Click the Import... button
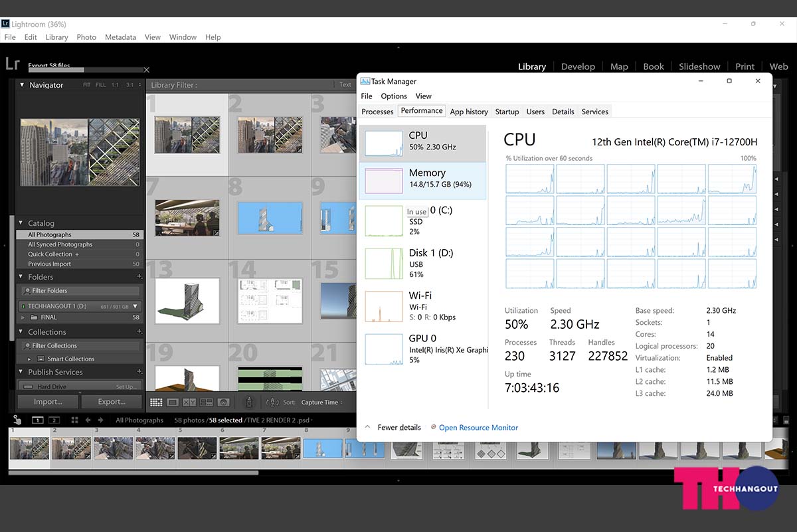The image size is (797, 532). (48, 402)
